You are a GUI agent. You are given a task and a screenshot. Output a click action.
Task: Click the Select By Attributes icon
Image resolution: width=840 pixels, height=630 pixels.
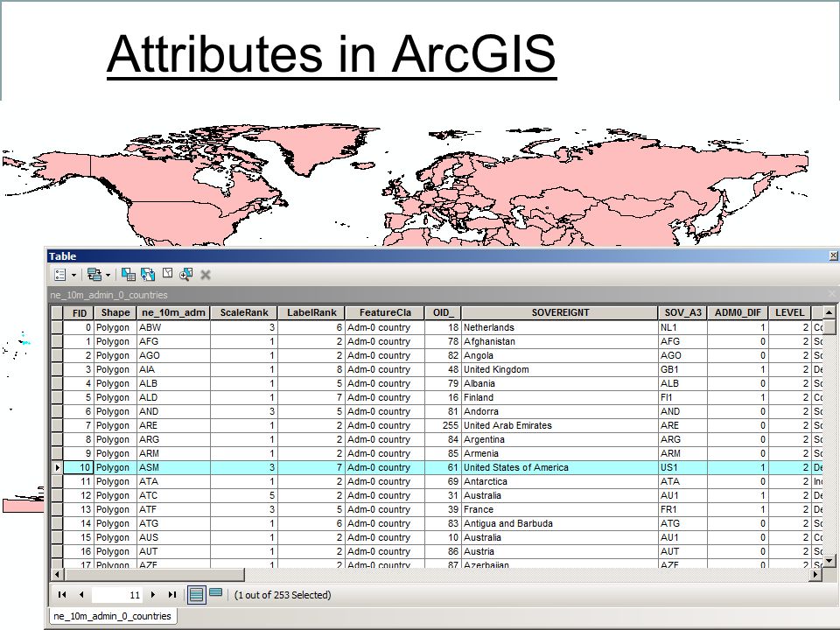(128, 275)
